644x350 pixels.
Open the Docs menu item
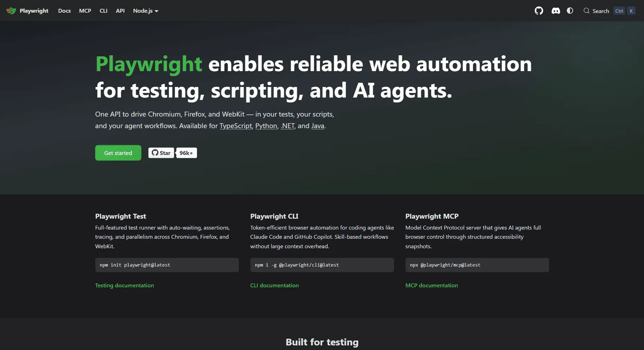point(65,11)
